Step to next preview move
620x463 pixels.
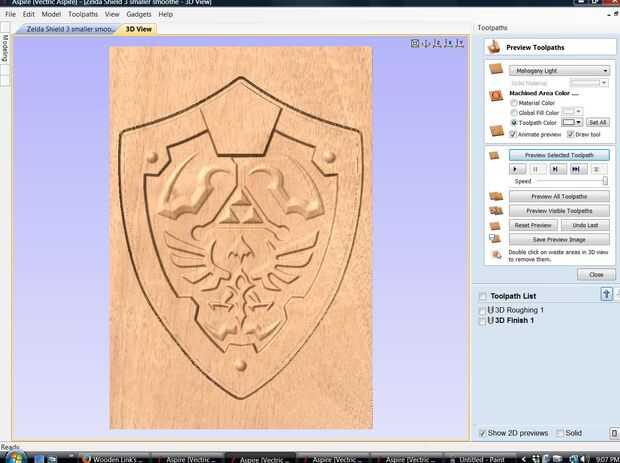(557, 169)
